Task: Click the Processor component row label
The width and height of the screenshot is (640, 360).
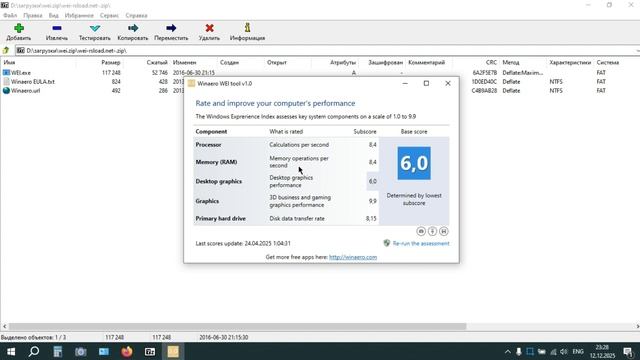Action: tap(208, 144)
